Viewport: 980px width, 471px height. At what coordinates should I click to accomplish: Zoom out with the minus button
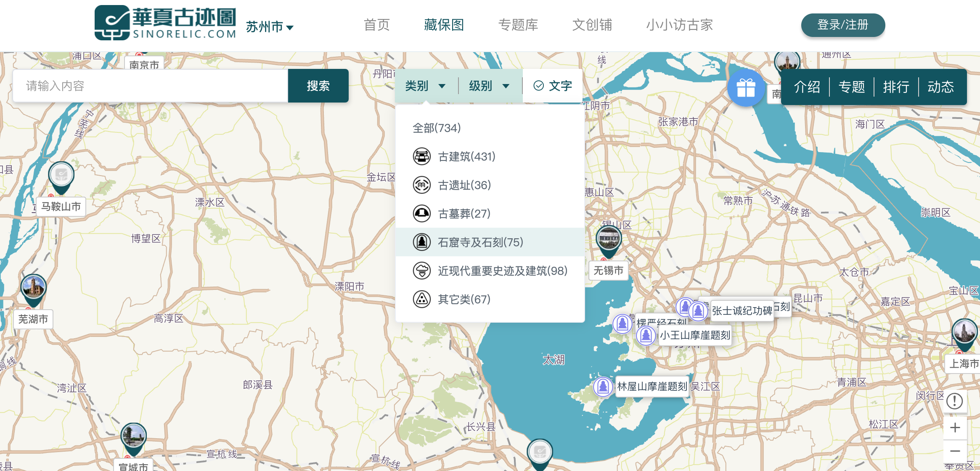click(955, 451)
